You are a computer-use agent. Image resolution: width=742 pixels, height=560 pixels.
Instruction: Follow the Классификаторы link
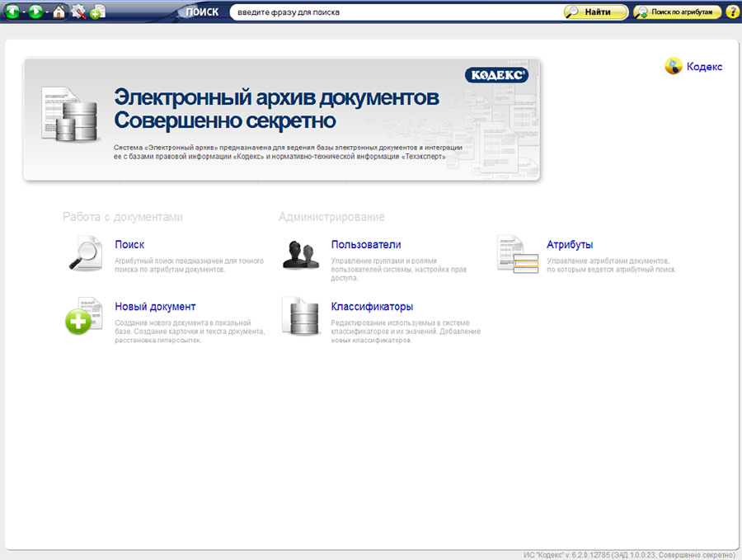pyautogui.click(x=372, y=307)
